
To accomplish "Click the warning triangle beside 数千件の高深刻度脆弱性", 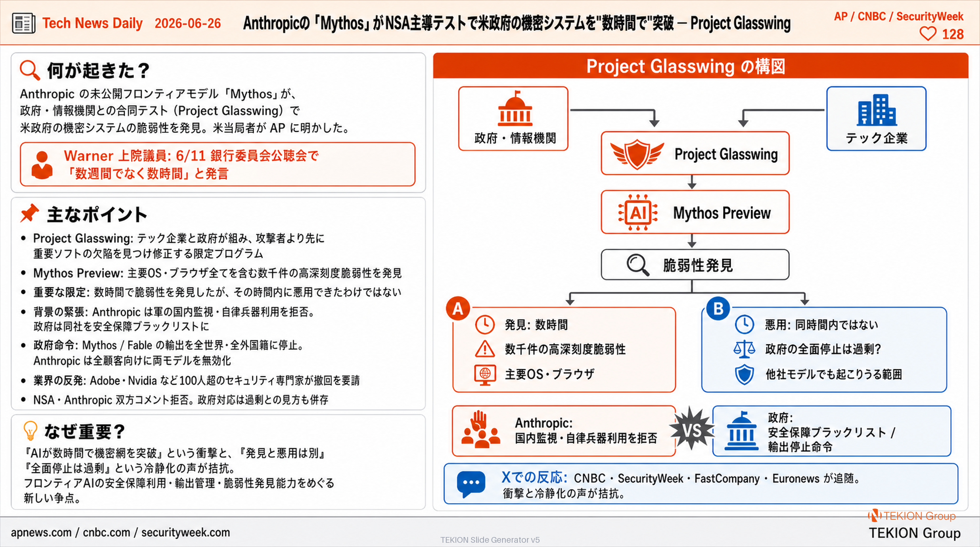I will [x=485, y=349].
